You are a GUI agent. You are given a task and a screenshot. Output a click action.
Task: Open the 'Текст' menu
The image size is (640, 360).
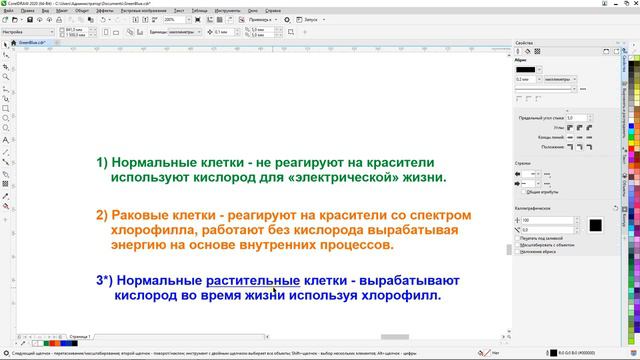179,11
